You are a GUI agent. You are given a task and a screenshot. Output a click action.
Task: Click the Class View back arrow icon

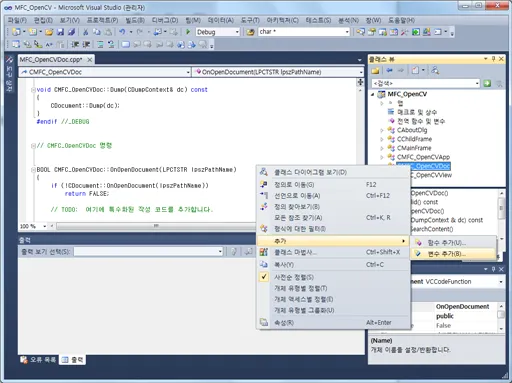(x=389, y=70)
